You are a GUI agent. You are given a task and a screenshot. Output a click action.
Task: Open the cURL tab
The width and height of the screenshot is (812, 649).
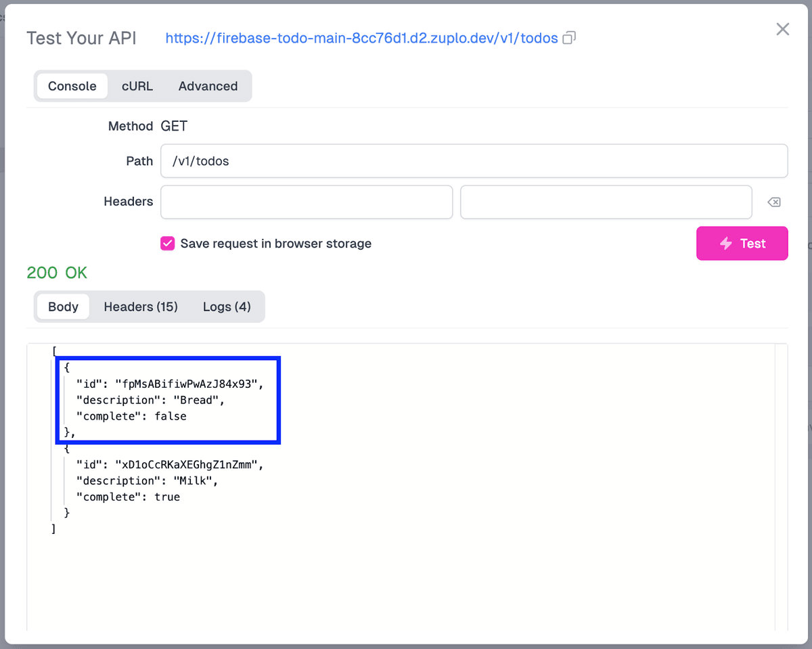click(137, 86)
